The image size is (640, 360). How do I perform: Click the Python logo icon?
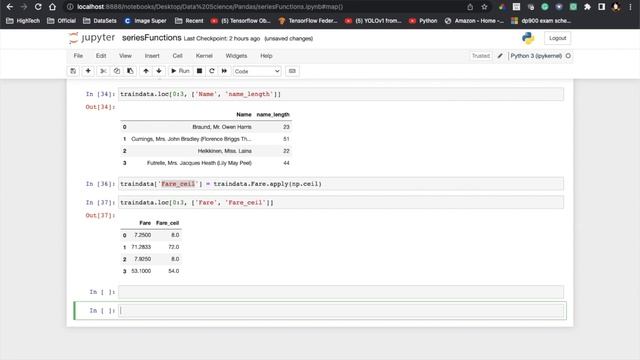[x=528, y=38]
